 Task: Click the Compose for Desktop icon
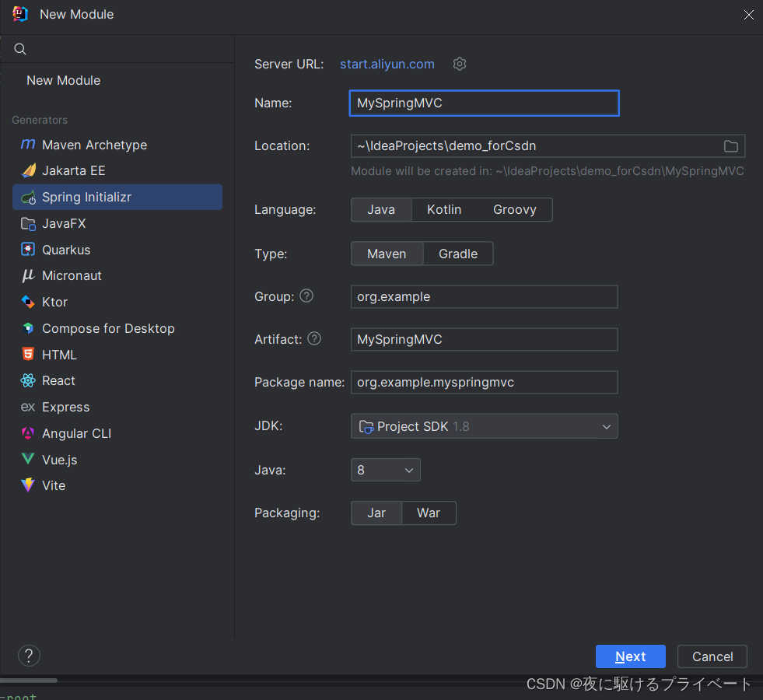pos(28,328)
